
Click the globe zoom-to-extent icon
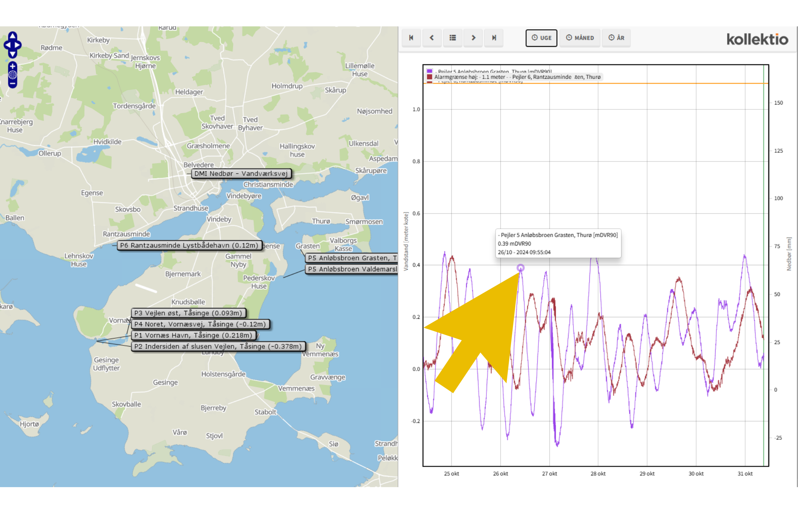coord(13,75)
